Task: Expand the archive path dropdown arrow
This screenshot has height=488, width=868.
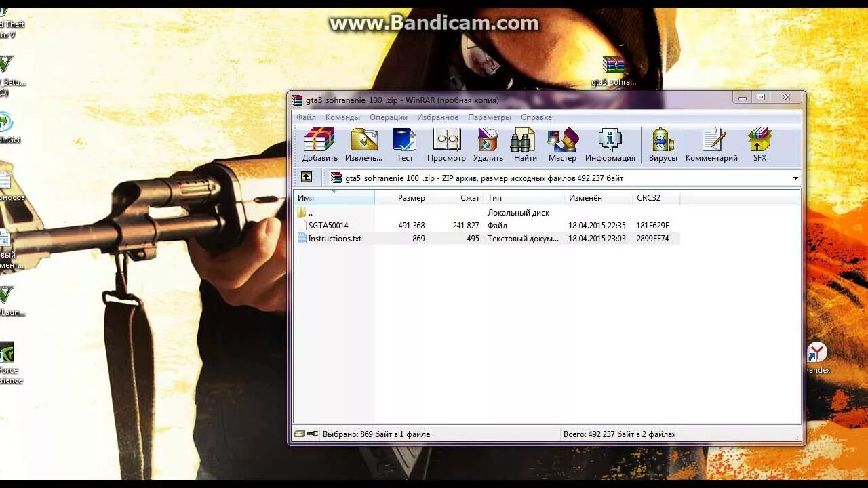Action: (x=795, y=178)
